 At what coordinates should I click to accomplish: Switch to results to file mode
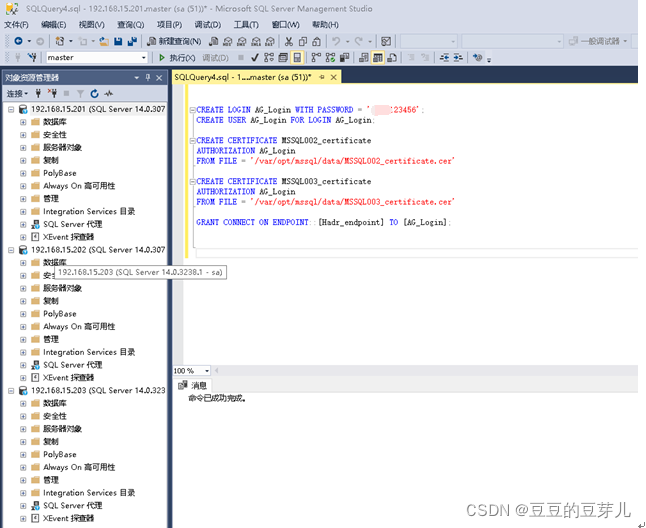pos(392,57)
